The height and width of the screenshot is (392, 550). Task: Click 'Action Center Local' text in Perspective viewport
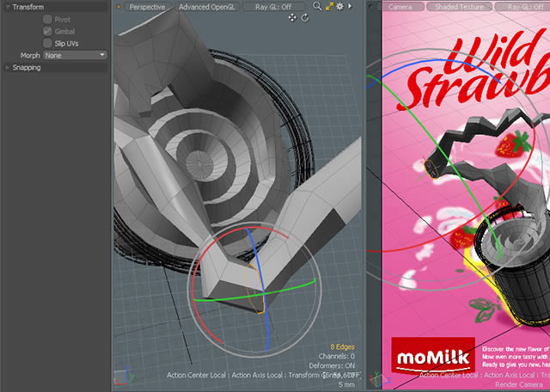(196, 375)
